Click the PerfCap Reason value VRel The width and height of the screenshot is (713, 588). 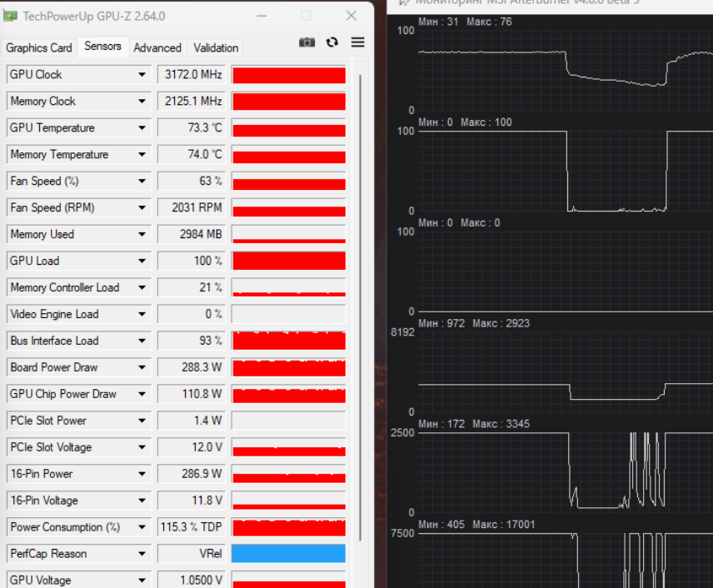(x=192, y=554)
